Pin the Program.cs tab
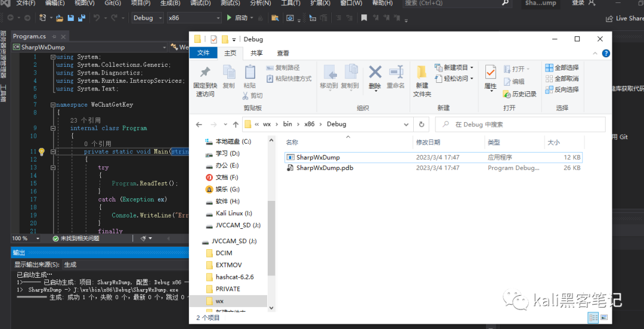The height and width of the screenshot is (329, 644). pyautogui.click(x=54, y=36)
